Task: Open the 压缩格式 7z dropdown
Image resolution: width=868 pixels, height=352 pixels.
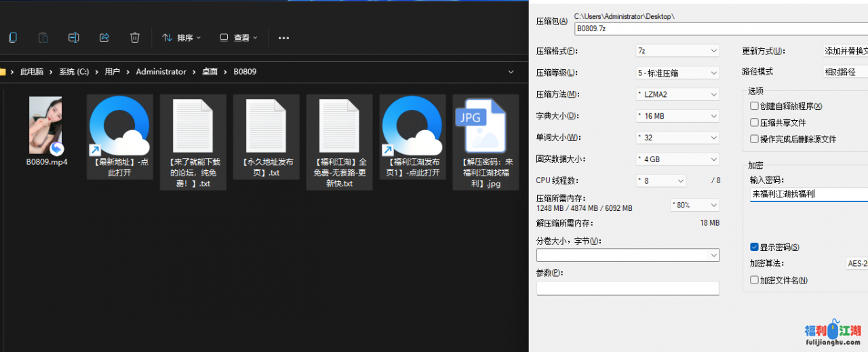Action: point(677,51)
